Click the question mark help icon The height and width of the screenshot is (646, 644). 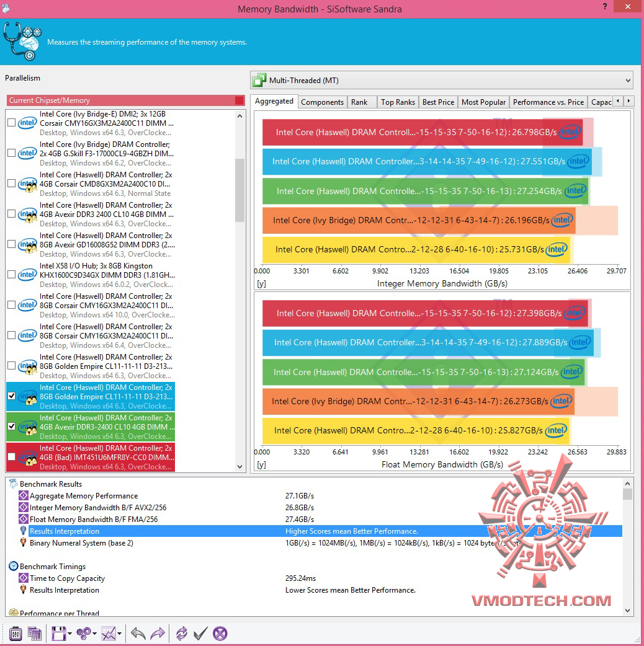coord(605,7)
